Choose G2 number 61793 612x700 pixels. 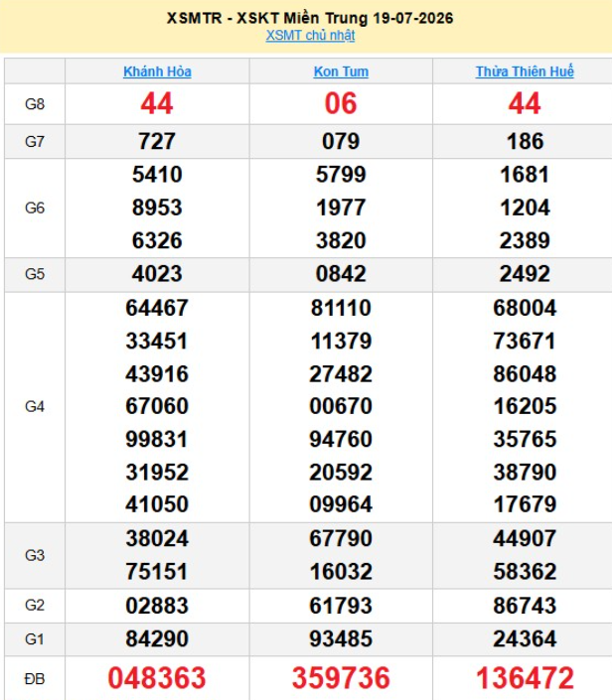coord(341,606)
